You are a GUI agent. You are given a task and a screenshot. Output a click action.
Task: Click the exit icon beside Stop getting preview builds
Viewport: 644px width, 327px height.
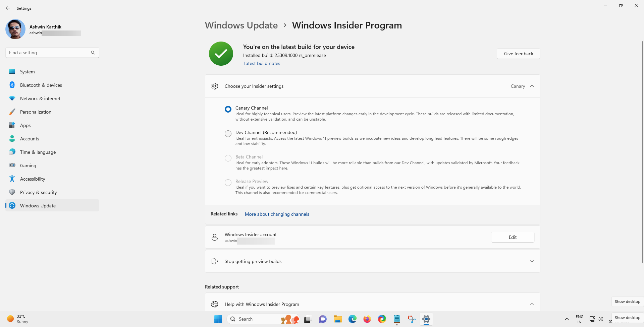click(215, 261)
